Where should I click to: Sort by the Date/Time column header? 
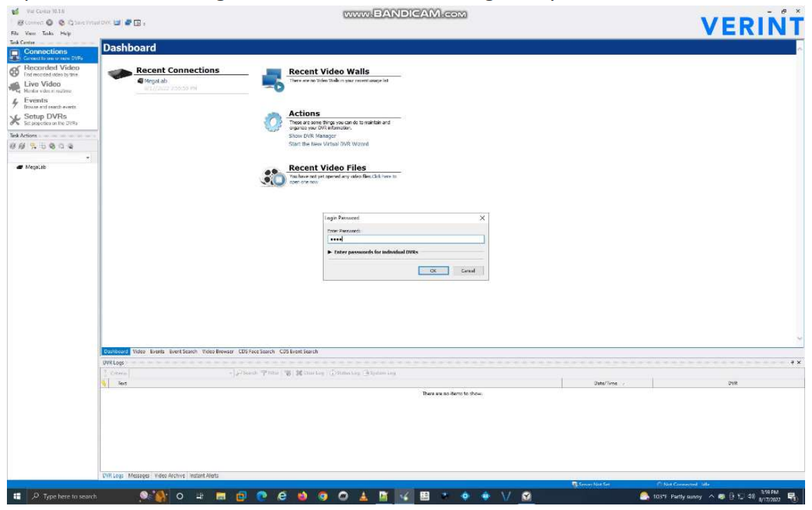(607, 384)
